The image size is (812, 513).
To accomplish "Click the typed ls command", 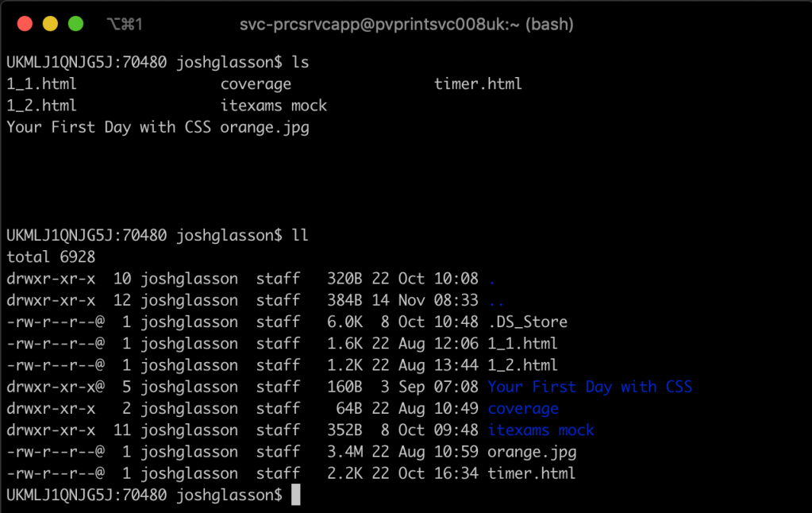I will [x=301, y=62].
